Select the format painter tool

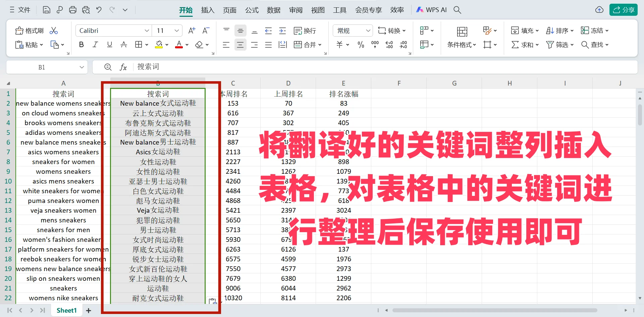point(29,30)
